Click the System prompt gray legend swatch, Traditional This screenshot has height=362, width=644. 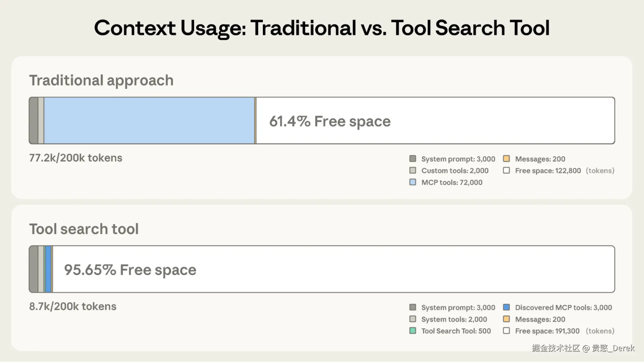point(413,159)
